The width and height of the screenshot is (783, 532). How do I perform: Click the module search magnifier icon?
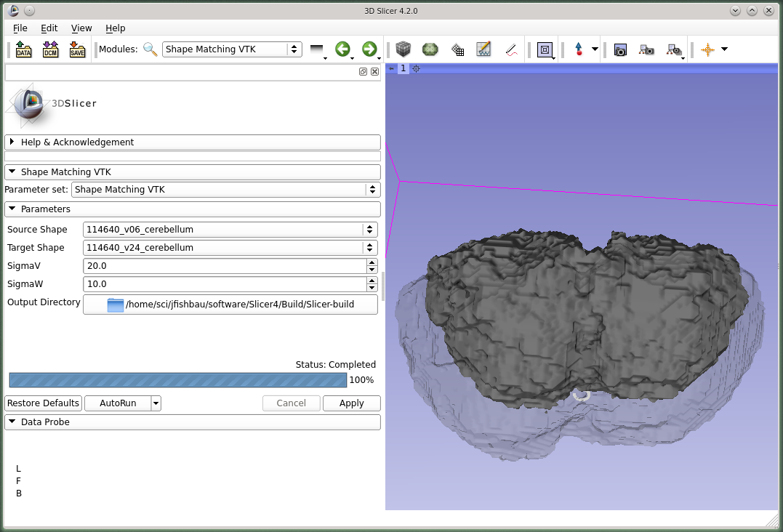coord(150,49)
